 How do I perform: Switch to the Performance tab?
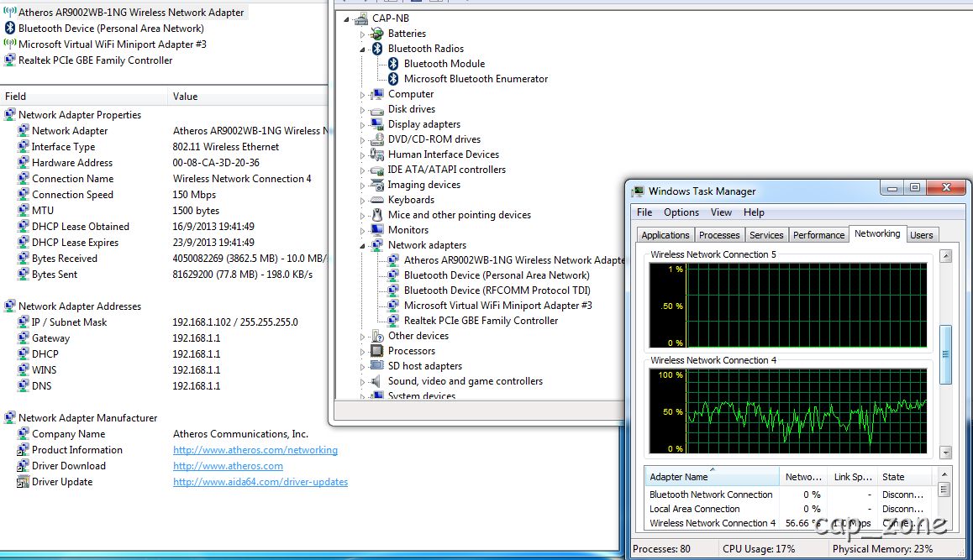(x=818, y=235)
